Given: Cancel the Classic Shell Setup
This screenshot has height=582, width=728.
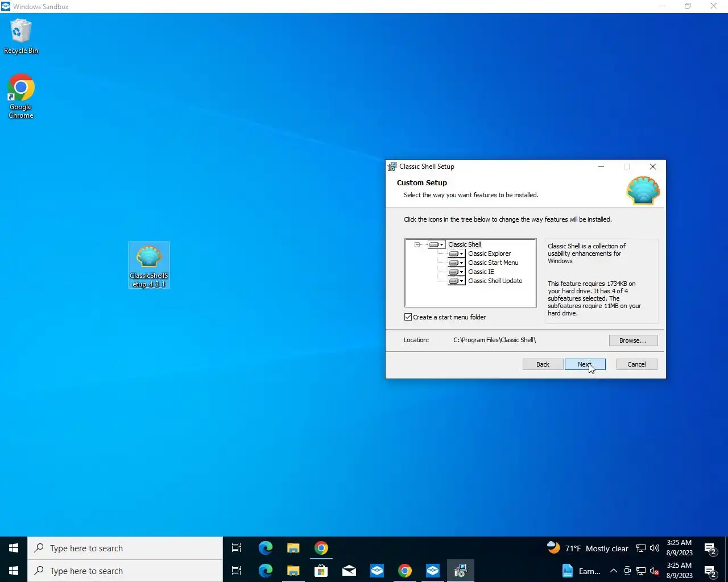Looking at the screenshot, I should coord(636,364).
